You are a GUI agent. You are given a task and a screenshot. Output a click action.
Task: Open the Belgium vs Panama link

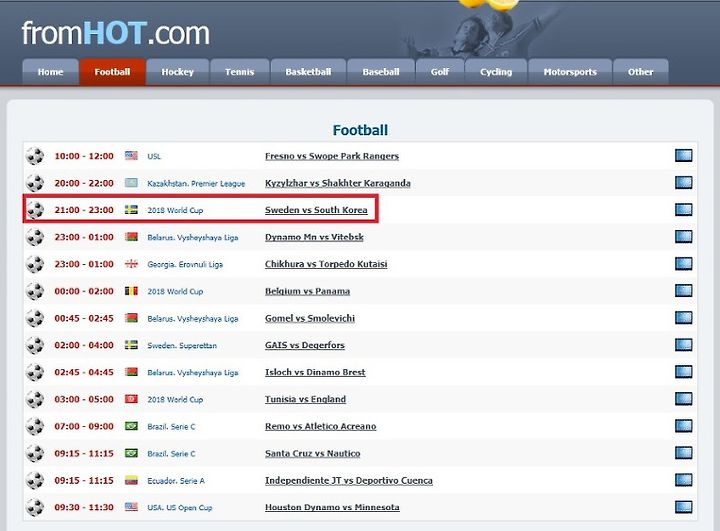[x=308, y=291]
